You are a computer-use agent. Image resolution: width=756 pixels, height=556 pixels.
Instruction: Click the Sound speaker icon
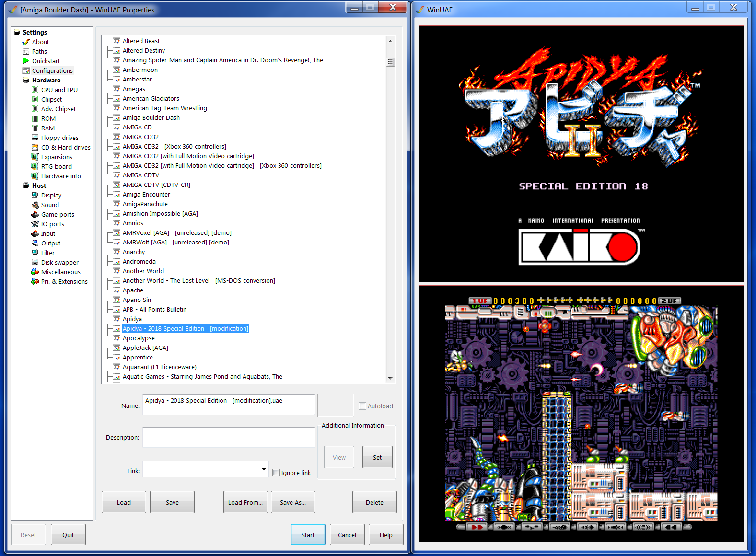click(x=35, y=205)
